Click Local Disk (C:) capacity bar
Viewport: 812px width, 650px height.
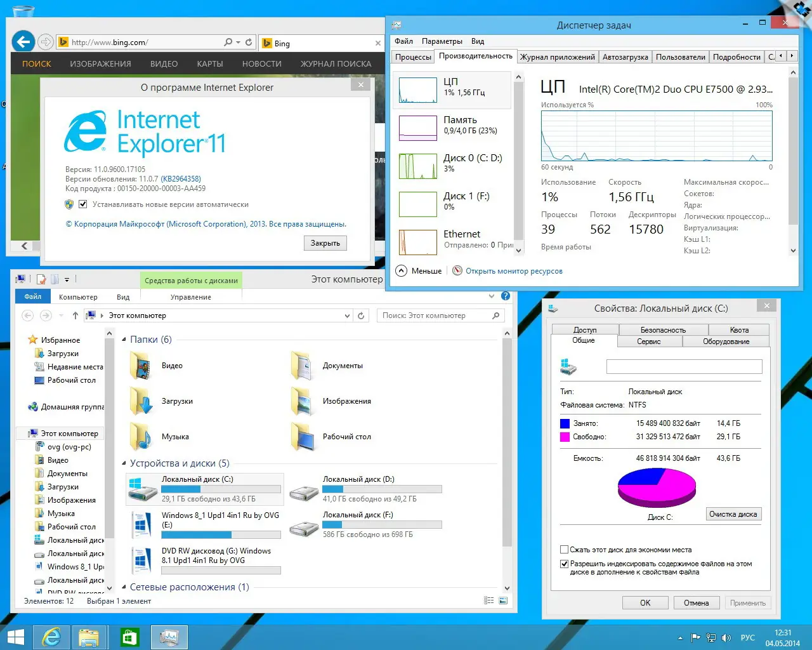[x=221, y=489]
